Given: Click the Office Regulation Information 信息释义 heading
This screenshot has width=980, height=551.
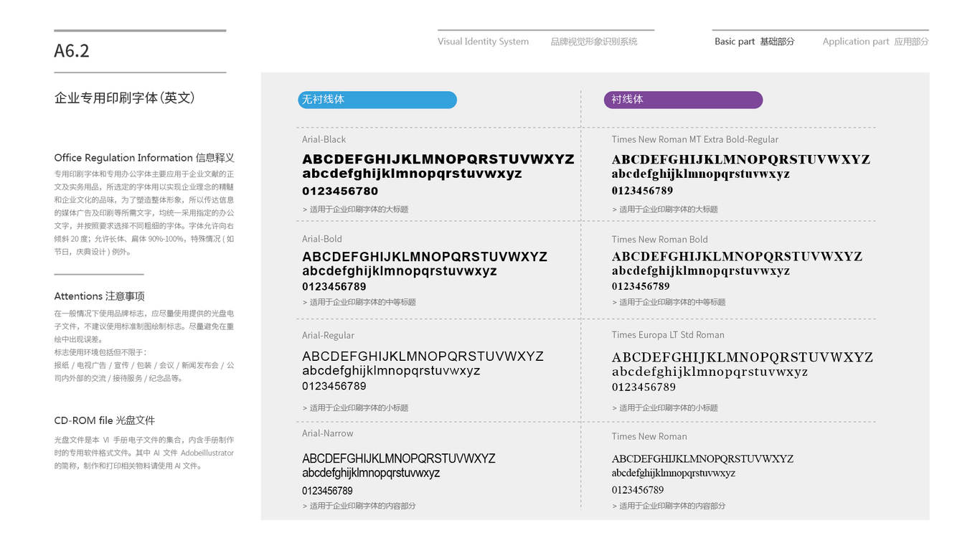Looking at the screenshot, I should coord(144,158).
